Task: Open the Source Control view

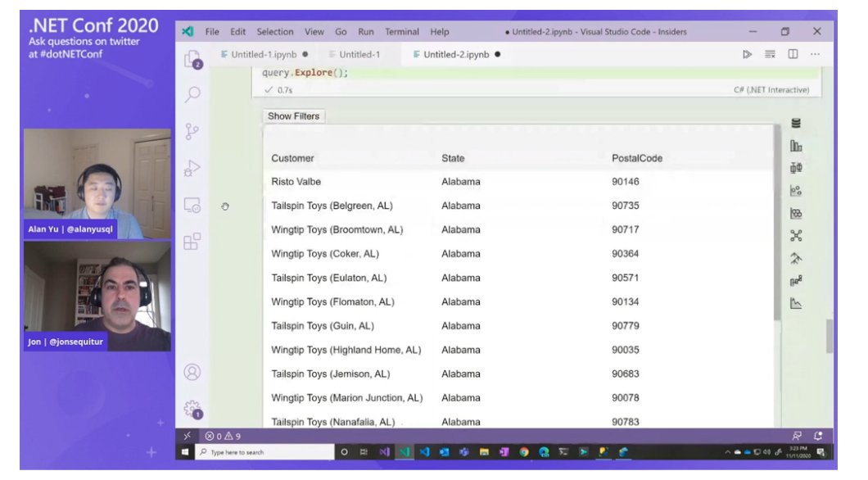Action: click(x=192, y=131)
